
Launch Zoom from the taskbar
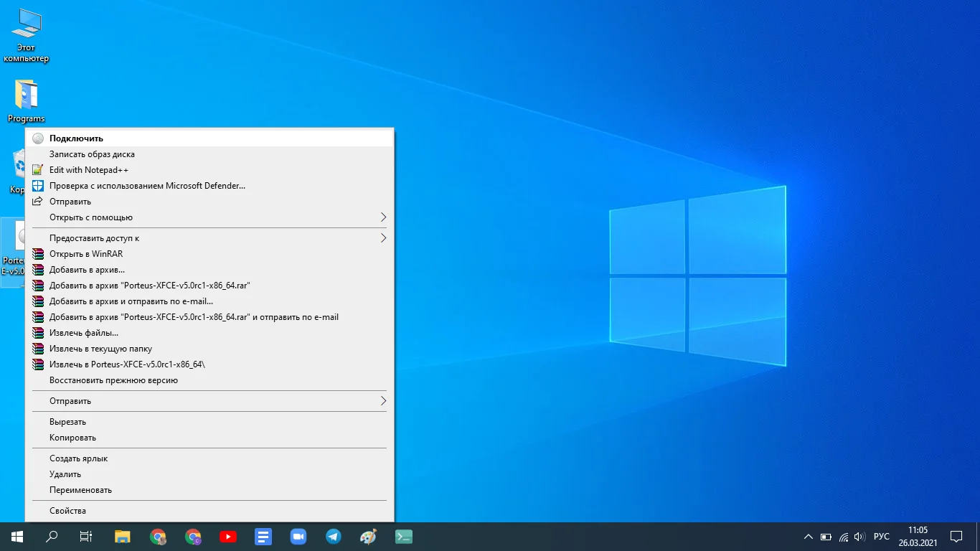298,536
